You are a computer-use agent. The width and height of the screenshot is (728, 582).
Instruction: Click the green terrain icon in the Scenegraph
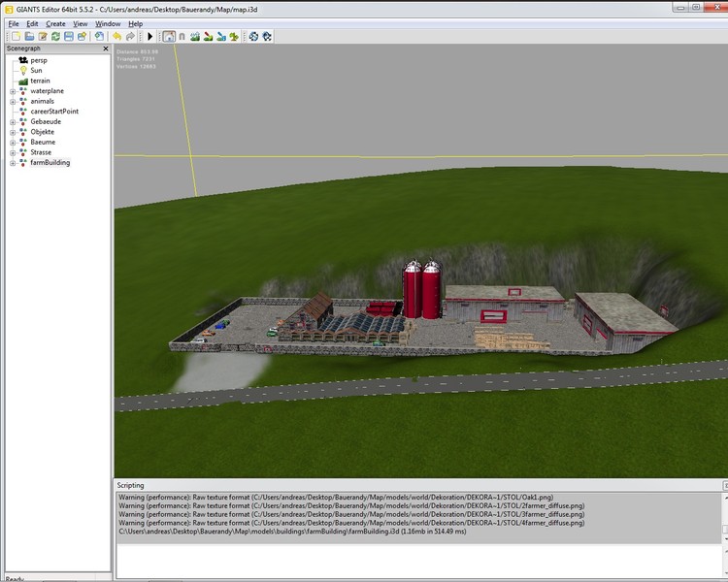pyautogui.click(x=23, y=81)
